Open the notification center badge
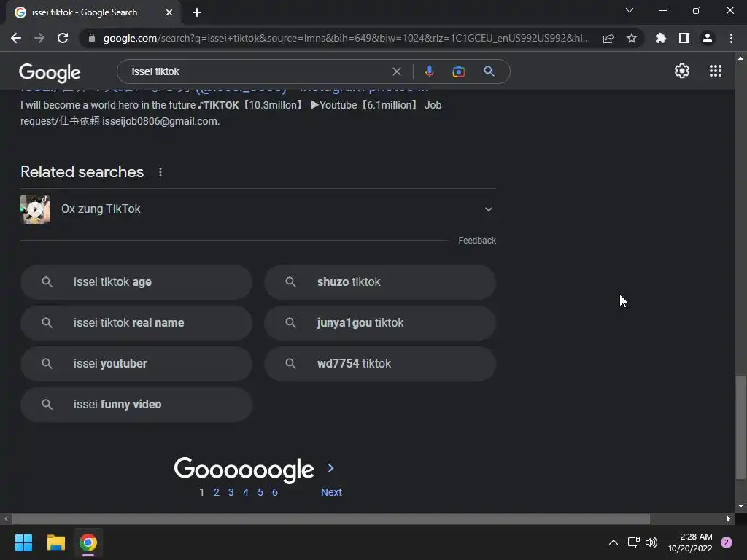 pos(727,542)
